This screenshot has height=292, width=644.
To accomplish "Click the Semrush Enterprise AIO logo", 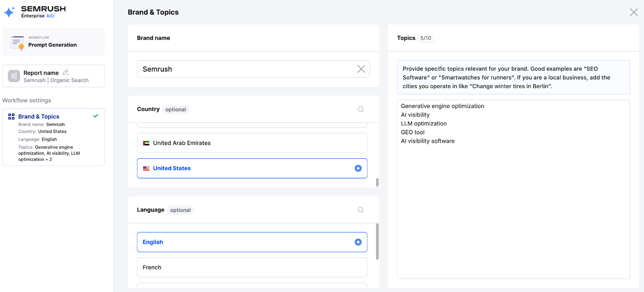I will [35, 12].
